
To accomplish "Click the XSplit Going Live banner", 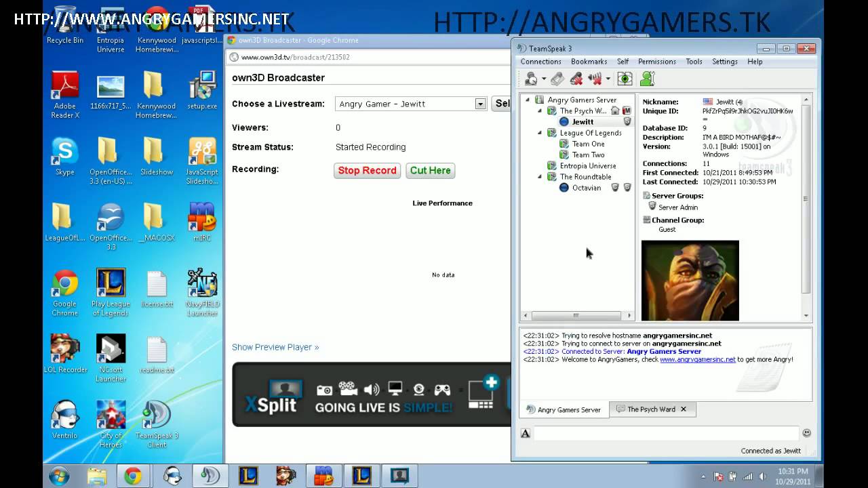I will coord(372,394).
